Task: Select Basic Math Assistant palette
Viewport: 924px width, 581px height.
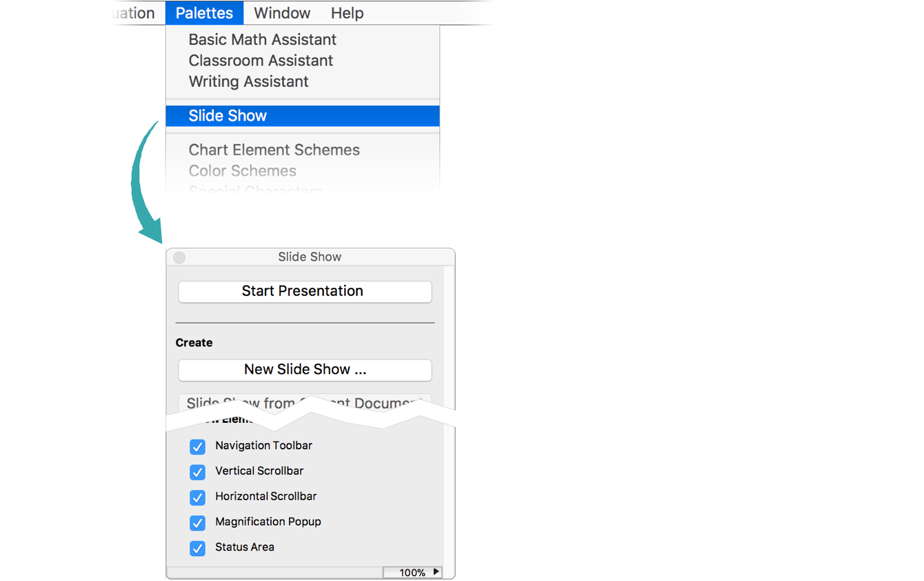Action: pyautogui.click(x=263, y=40)
